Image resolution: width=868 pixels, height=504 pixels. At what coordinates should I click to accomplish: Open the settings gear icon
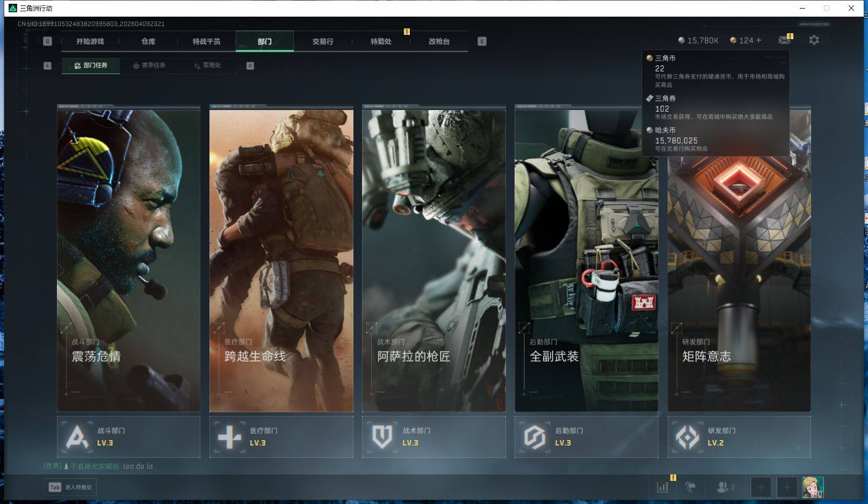(x=814, y=40)
